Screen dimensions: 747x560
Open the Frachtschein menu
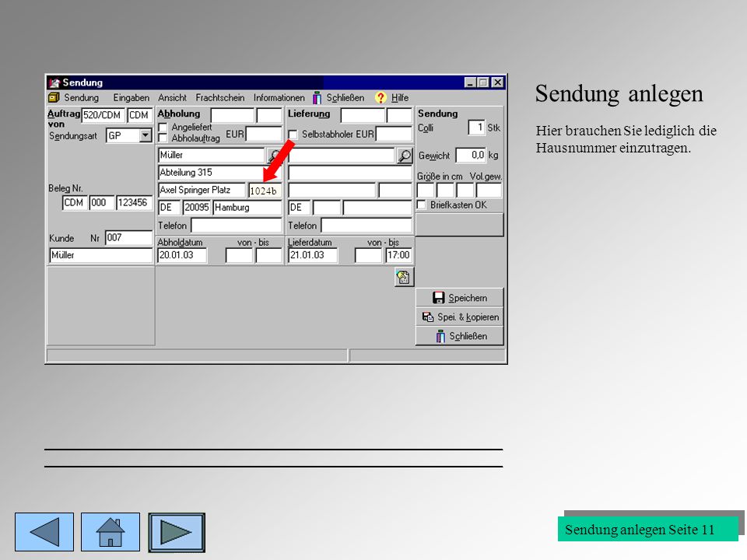click(220, 98)
